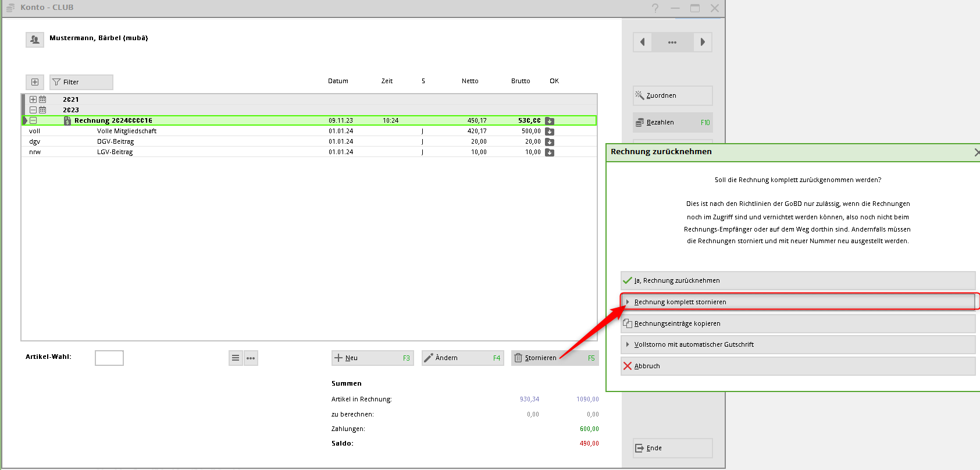Go to next record with right arrow
The width and height of the screenshot is (980, 470).
pos(703,42)
